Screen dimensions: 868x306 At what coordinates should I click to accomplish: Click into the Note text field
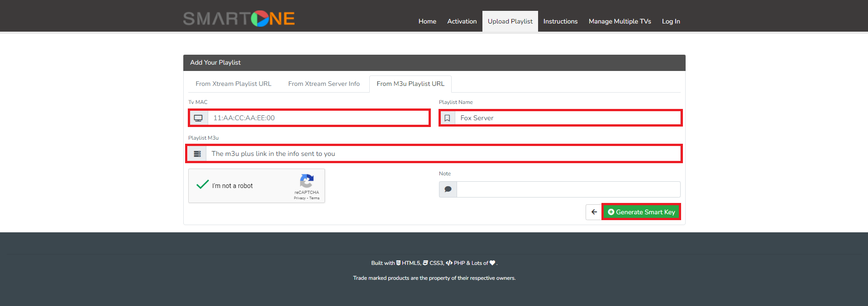click(568, 189)
